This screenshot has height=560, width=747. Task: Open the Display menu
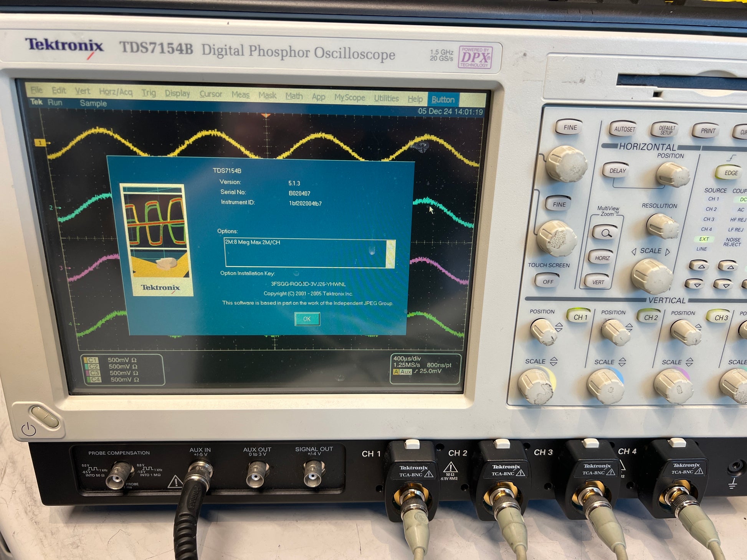[x=177, y=94]
